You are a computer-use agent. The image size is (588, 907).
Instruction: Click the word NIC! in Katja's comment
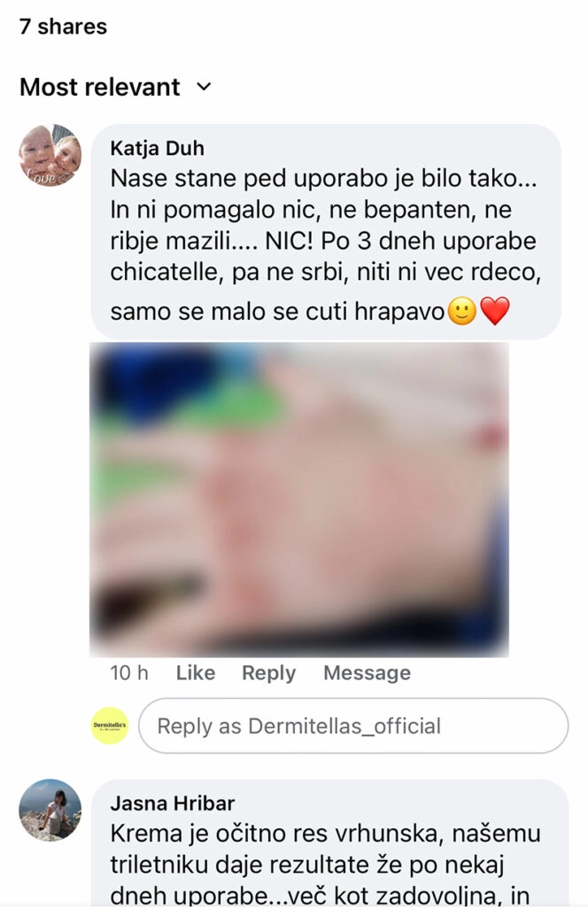coord(289,241)
